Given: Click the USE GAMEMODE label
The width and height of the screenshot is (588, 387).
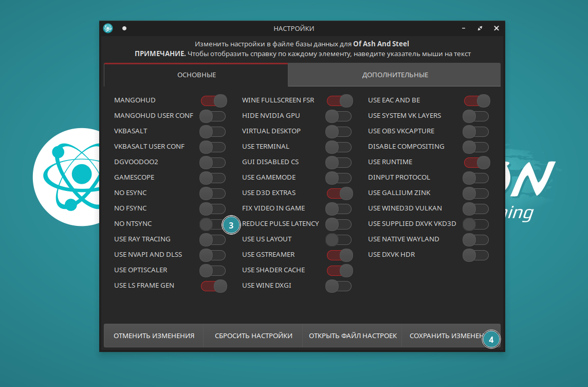Looking at the screenshot, I should point(268,177).
